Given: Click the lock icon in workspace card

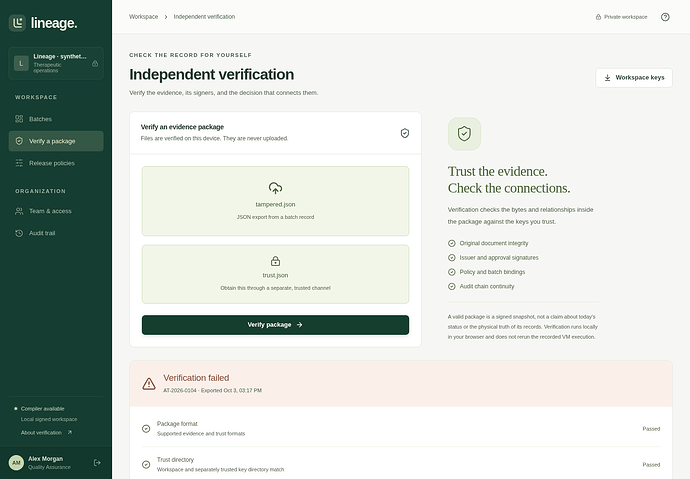Looking at the screenshot, I should pyautogui.click(x=95, y=64).
